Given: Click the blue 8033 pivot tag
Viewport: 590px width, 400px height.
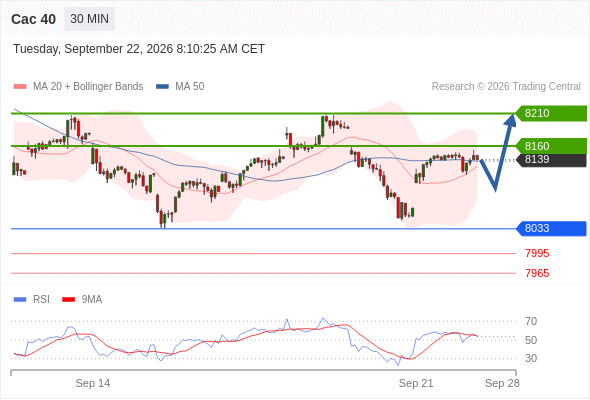Looking at the screenshot, I should click(550, 228).
